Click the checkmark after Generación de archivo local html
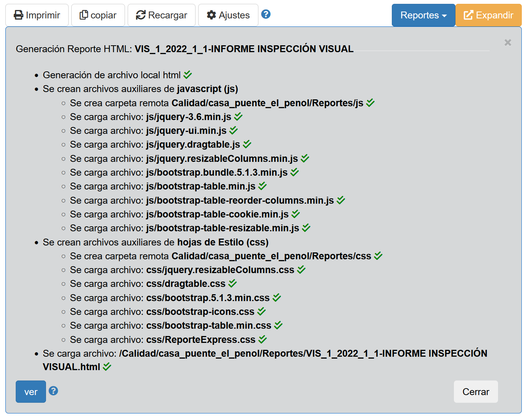The height and width of the screenshot is (420, 526). pyautogui.click(x=188, y=75)
